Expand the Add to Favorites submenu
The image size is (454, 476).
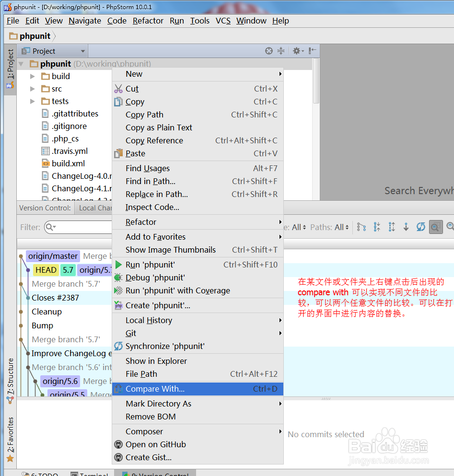(198, 237)
